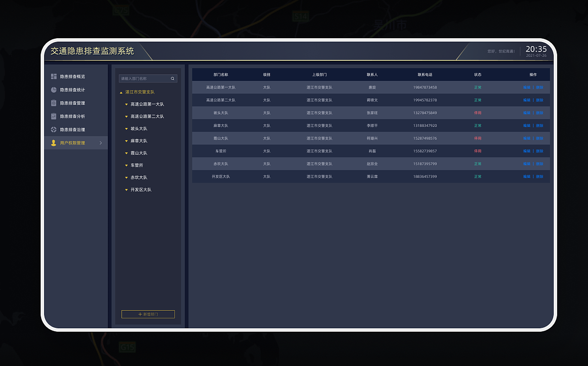Image resolution: width=588 pixels, height=366 pixels.
Task: Delete the 坡头大队 table row
Action: [539, 113]
